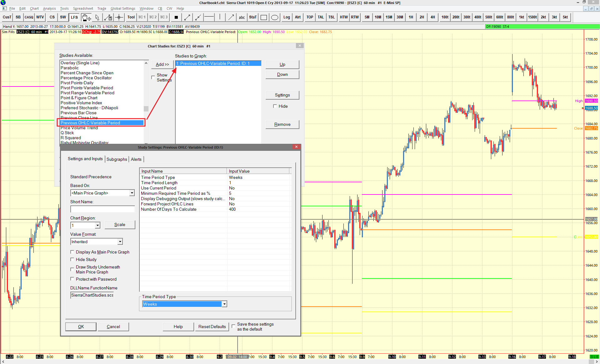Select the study in Studies to Graph
600x364 pixels.
218,63
